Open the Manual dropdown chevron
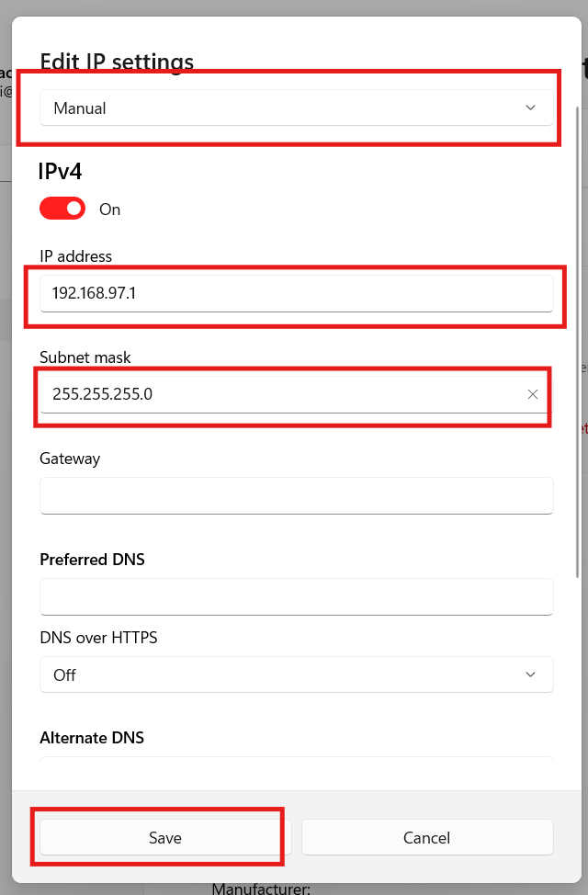 [x=530, y=107]
